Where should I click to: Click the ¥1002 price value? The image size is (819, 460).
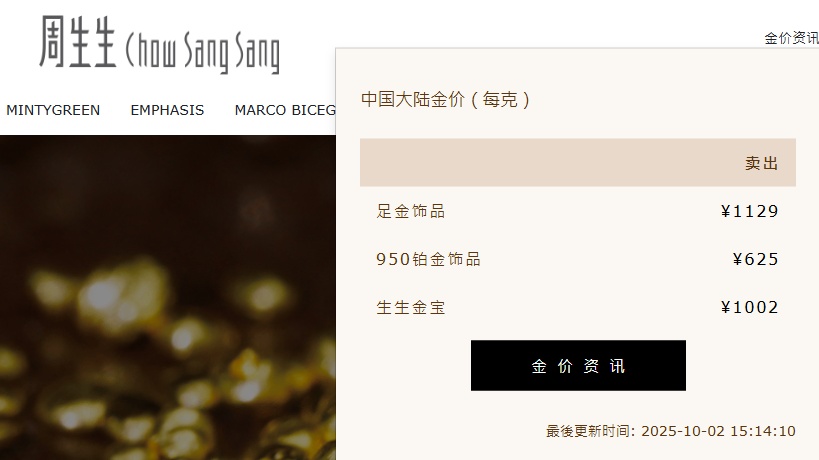[750, 307]
